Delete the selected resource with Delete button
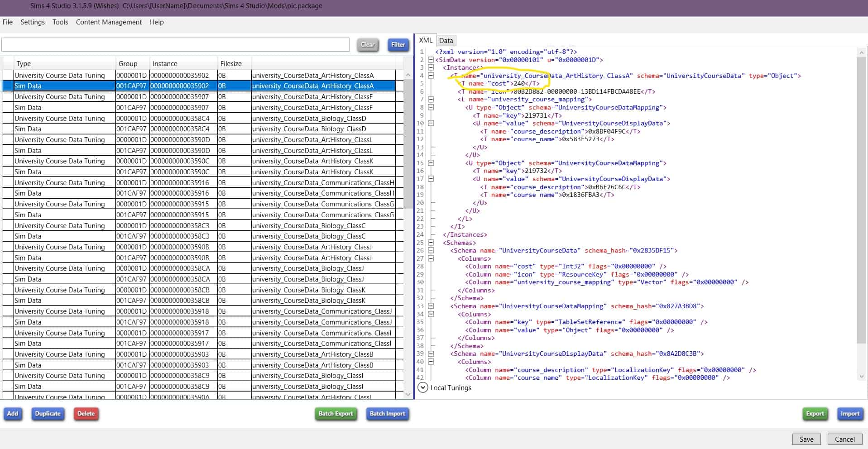The width and height of the screenshot is (868, 449). tap(86, 414)
